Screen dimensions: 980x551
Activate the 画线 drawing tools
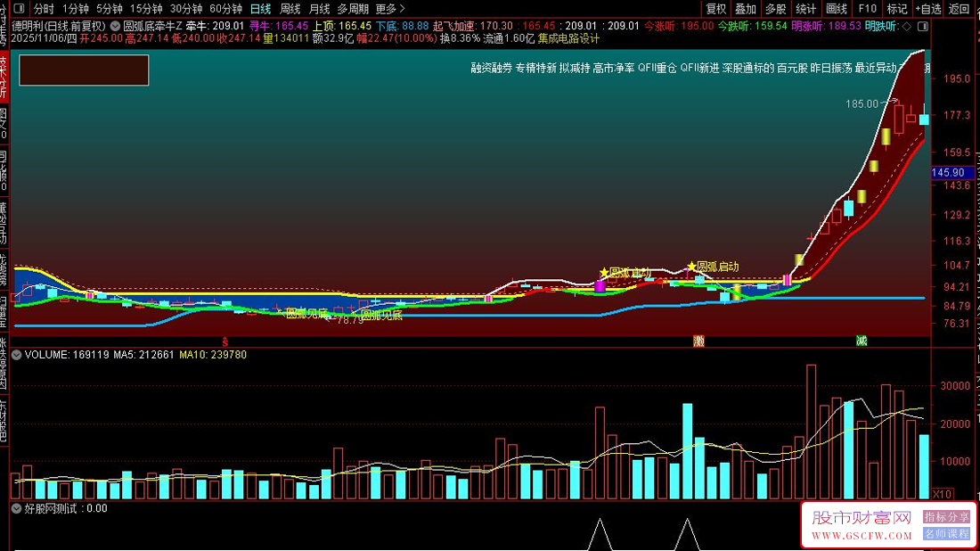[x=837, y=9]
